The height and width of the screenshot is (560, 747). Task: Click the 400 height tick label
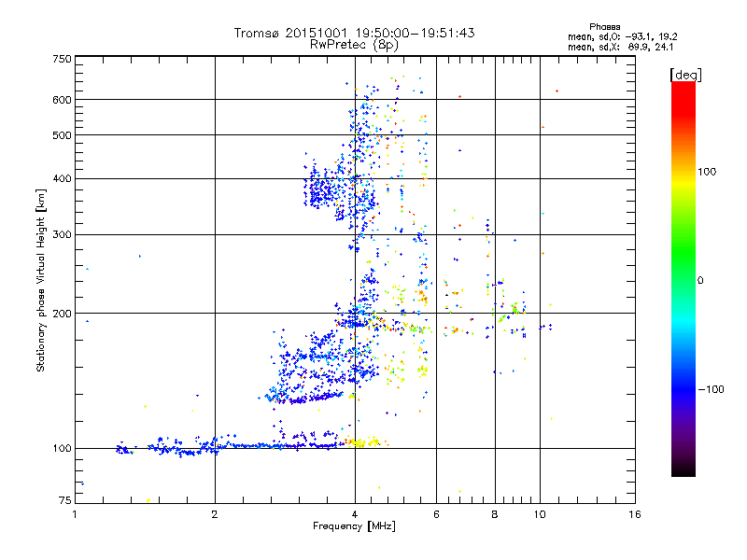(62, 178)
